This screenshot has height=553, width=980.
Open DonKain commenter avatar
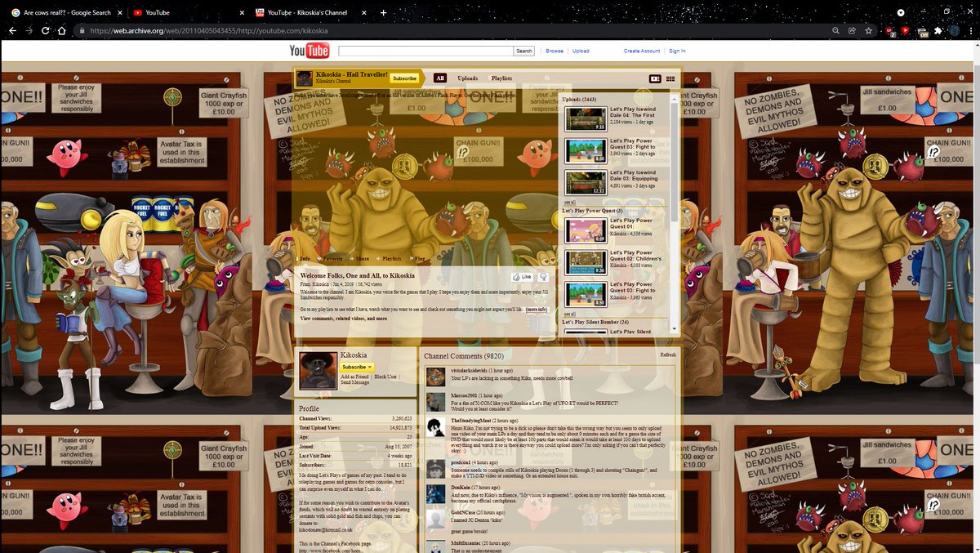435,493
